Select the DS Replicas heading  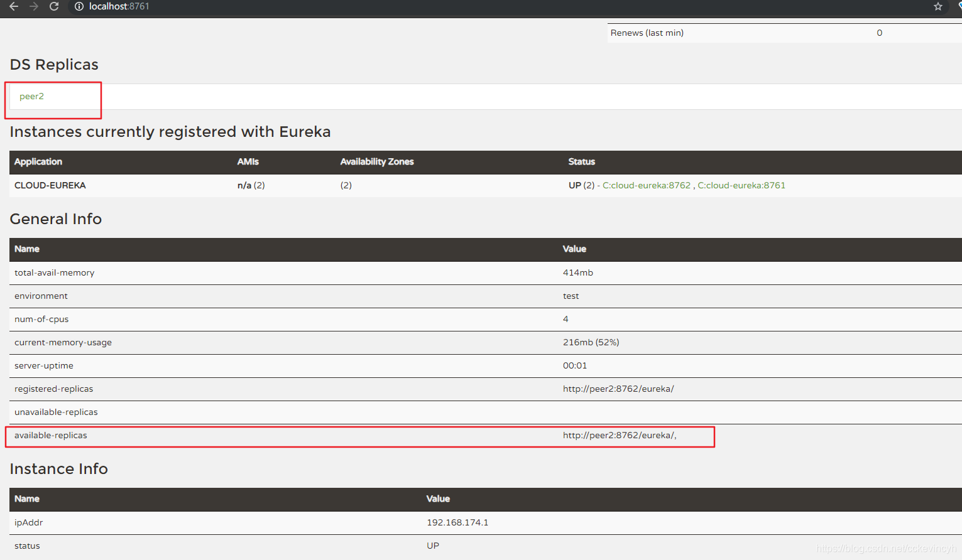pyautogui.click(x=54, y=65)
